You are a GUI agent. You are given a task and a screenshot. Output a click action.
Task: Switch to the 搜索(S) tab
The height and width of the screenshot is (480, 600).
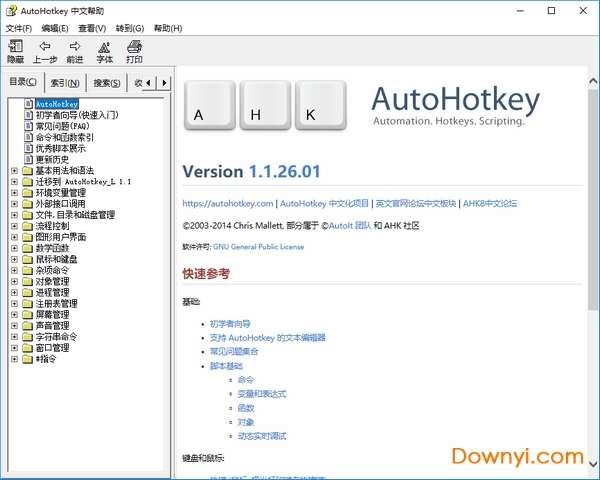(x=107, y=83)
